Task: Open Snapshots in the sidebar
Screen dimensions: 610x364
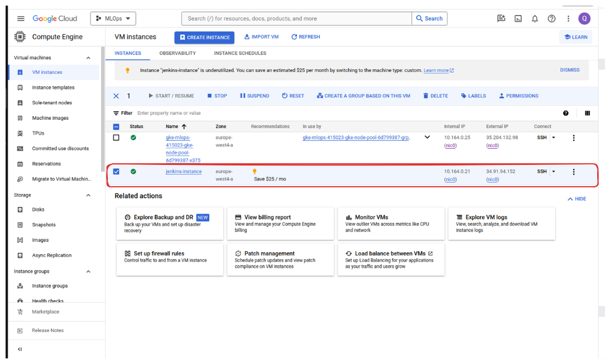Action: tap(44, 225)
